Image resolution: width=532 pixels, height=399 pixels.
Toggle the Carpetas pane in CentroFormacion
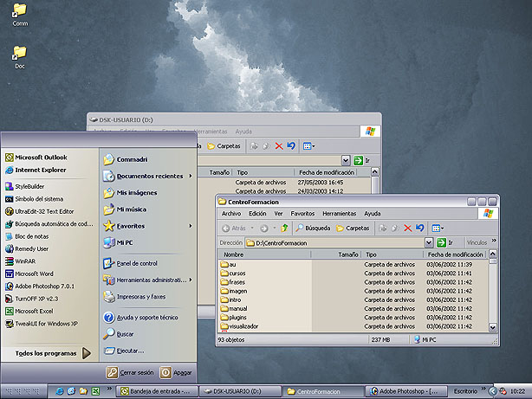tap(352, 228)
